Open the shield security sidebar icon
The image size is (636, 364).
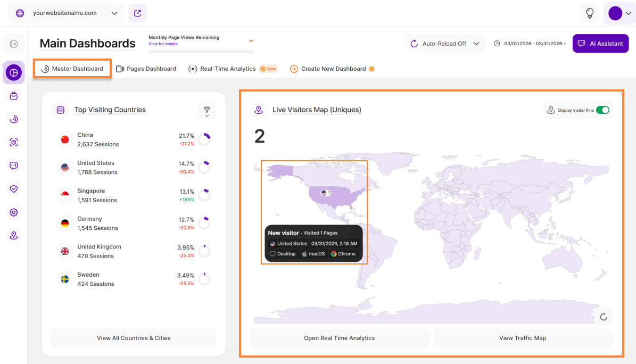[x=14, y=189]
